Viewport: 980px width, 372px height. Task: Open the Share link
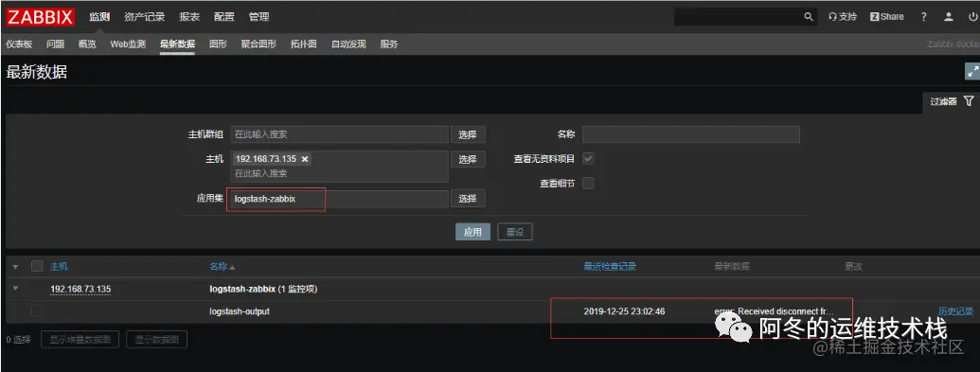pyautogui.click(x=887, y=17)
